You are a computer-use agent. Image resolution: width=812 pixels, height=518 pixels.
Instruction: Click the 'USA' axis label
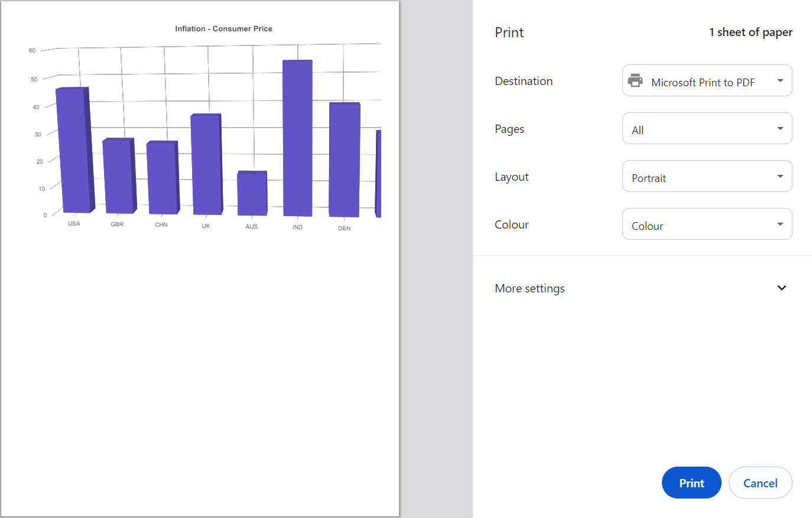point(74,224)
